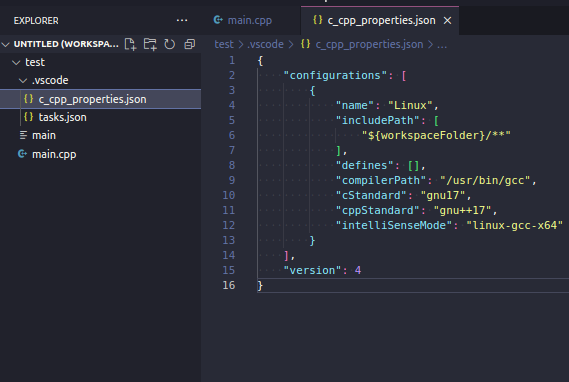Click the "gnu17" cStandard value

(443, 196)
